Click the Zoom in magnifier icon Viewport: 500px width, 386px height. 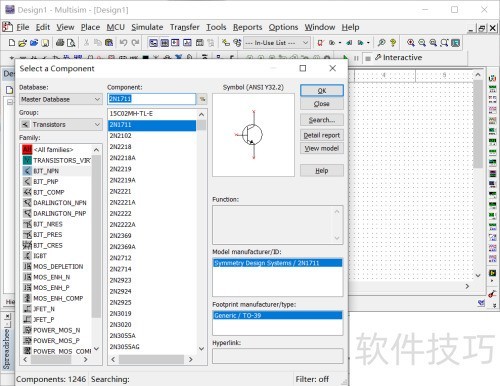click(411, 43)
